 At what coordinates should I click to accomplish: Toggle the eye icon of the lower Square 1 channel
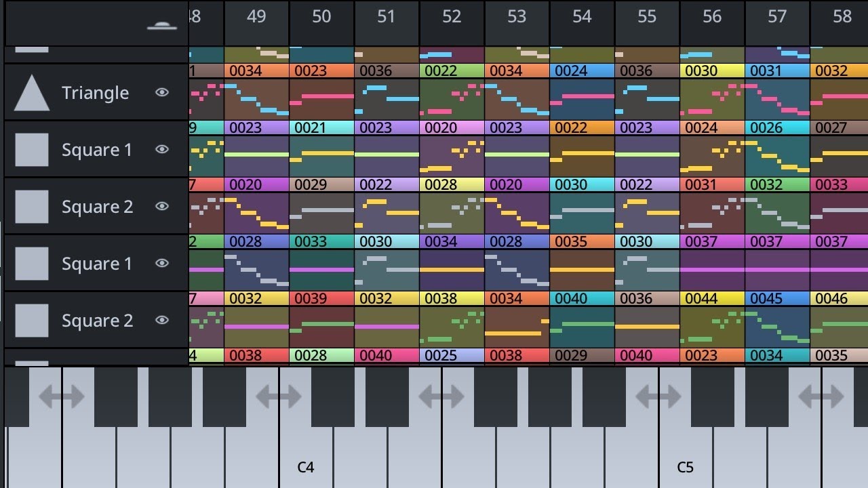pos(162,263)
